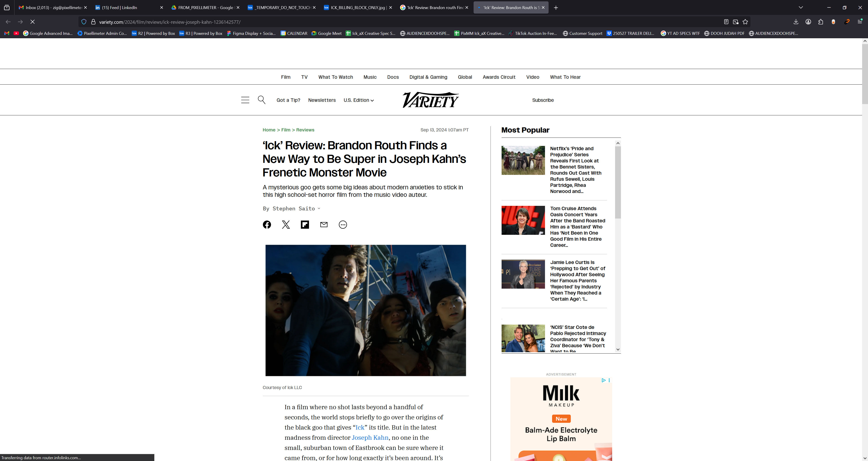868x461 pixels.
Task: Open Docs section in nav
Action: click(393, 77)
